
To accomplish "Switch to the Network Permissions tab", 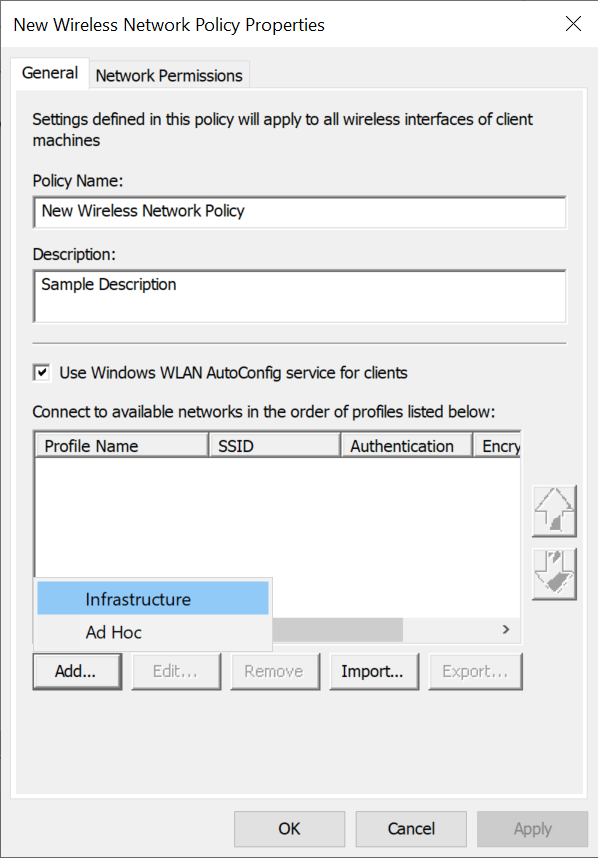I will [x=169, y=76].
